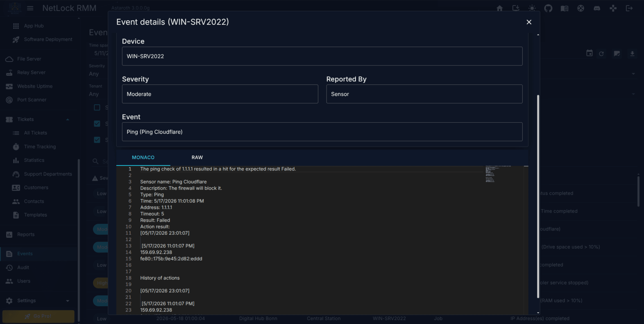644x324 pixels.
Task: Open the hamburger navigation menu
Action: (x=30, y=8)
